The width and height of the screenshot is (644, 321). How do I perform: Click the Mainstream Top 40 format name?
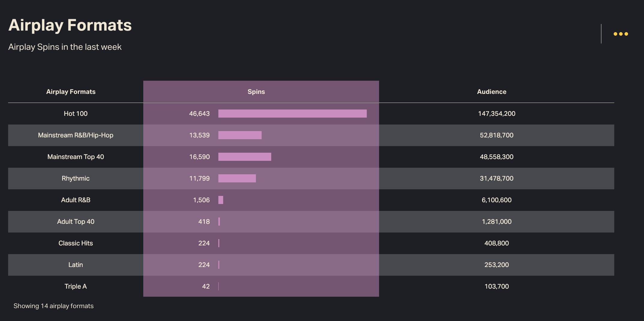click(x=76, y=157)
